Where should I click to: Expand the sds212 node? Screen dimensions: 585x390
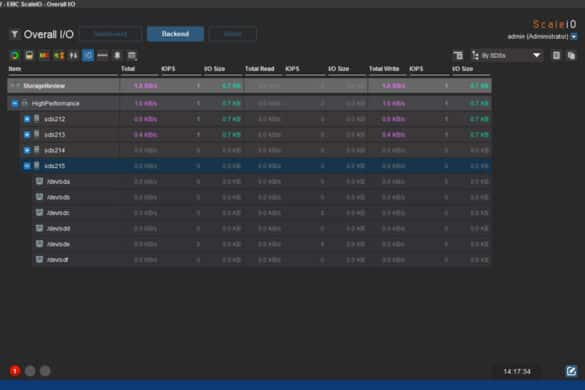point(27,119)
